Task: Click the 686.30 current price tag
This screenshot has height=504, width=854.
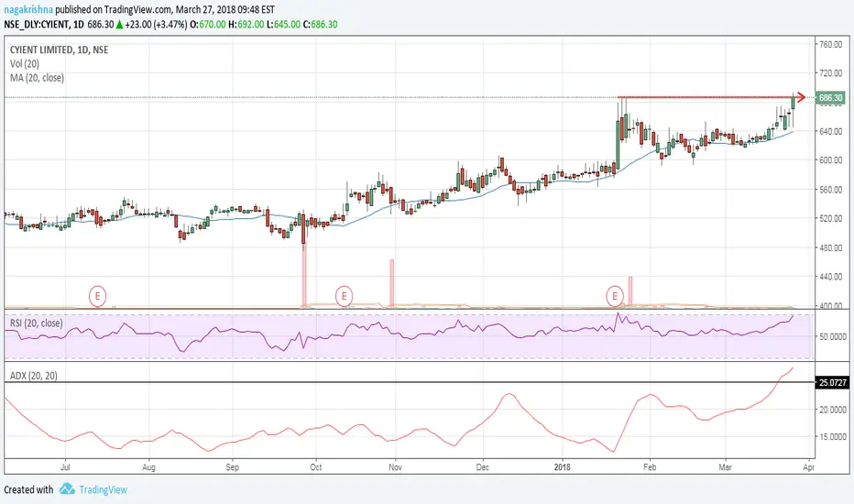Action: [x=830, y=98]
